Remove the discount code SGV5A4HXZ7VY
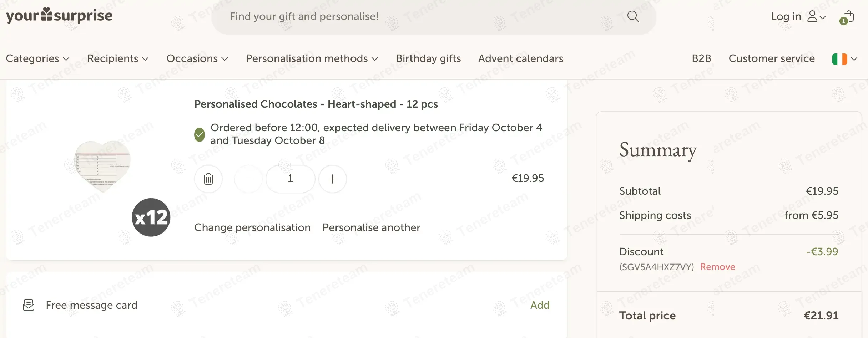 click(717, 267)
